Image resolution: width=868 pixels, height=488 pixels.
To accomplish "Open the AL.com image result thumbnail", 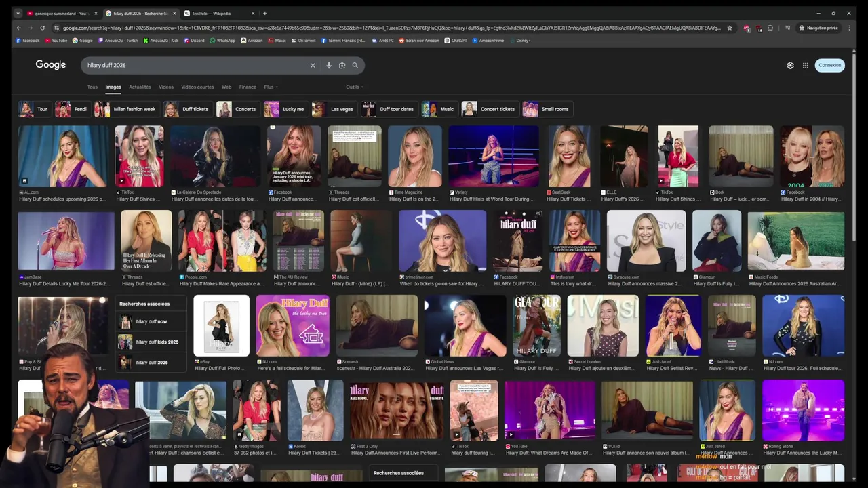I will click(63, 157).
